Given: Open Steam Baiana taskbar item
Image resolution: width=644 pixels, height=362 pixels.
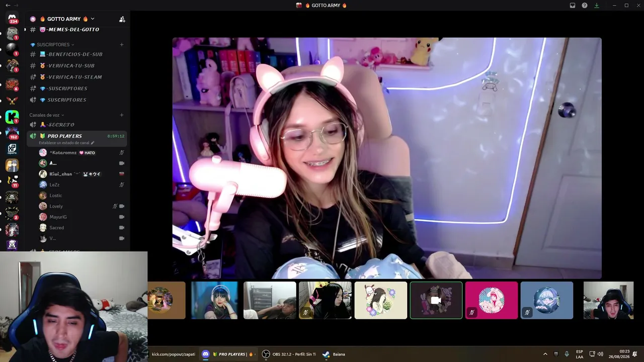Looking at the screenshot, I should coord(334,354).
